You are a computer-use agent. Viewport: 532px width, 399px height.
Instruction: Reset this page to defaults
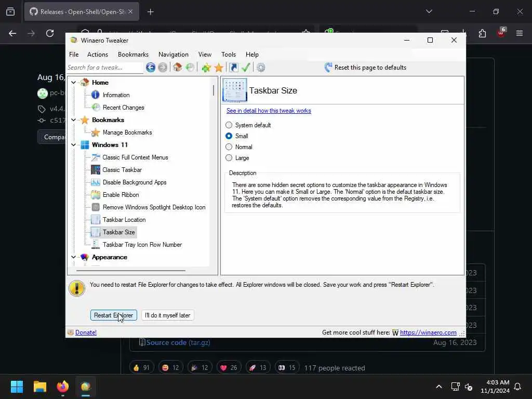(x=365, y=68)
